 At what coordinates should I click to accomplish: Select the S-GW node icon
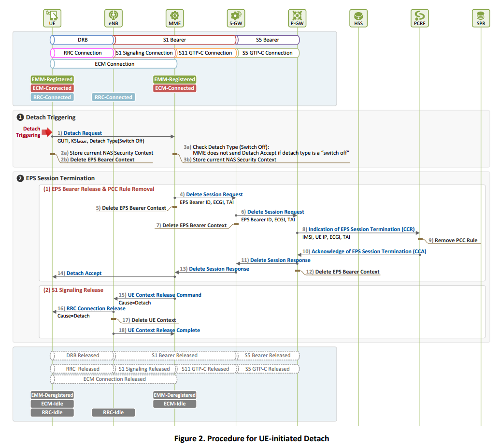point(236,18)
